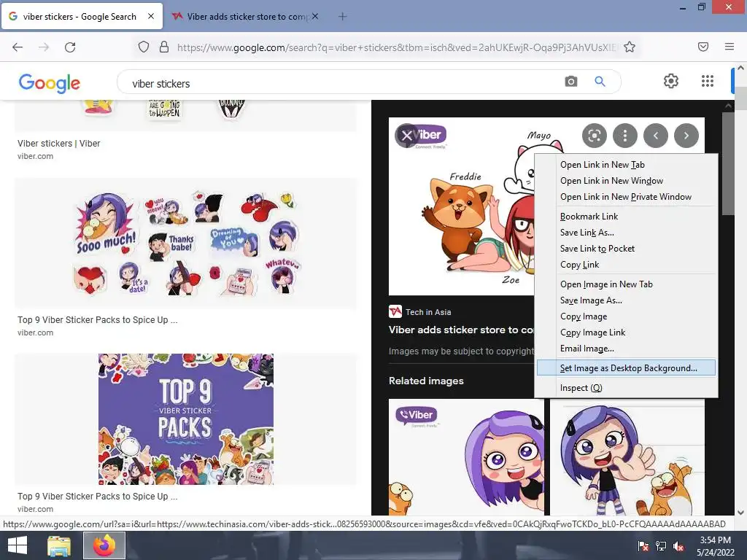Click the blue magnifier search icon
This screenshot has height=560, width=747.
point(600,82)
